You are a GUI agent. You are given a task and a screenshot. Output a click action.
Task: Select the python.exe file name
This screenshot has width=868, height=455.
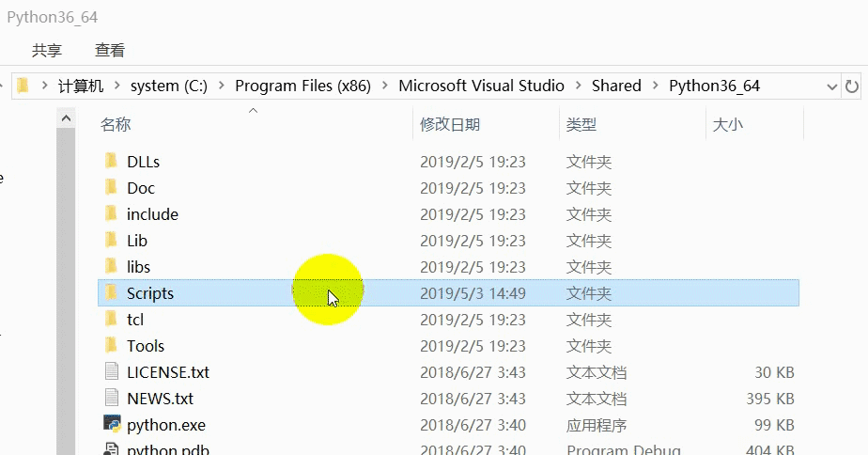166,425
